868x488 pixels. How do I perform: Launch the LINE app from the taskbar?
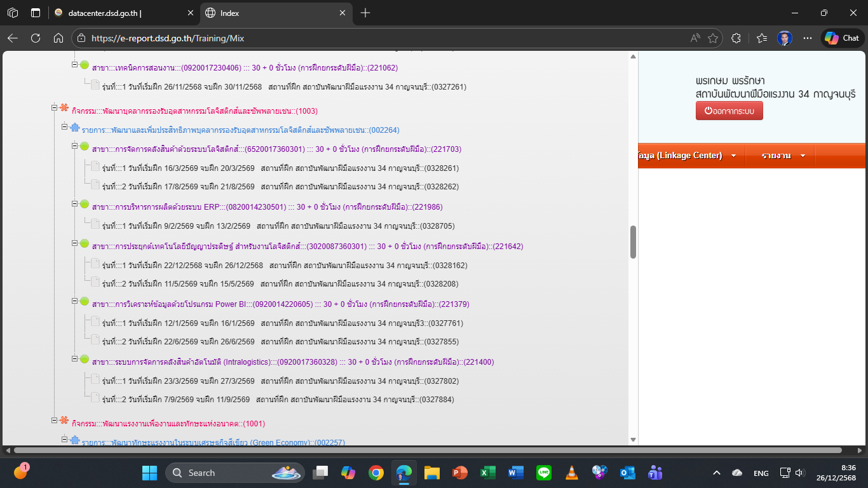pos(544,473)
